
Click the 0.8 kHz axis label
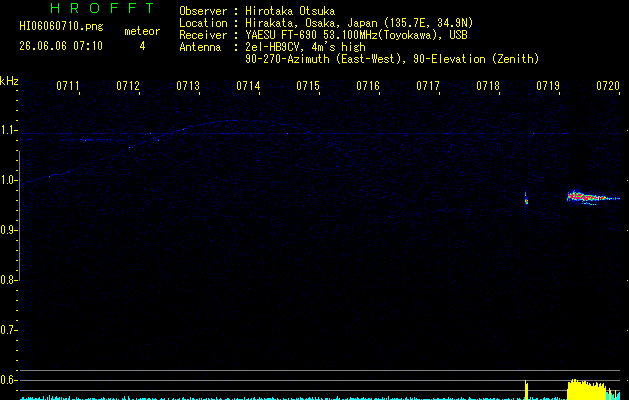pyautogui.click(x=9, y=280)
